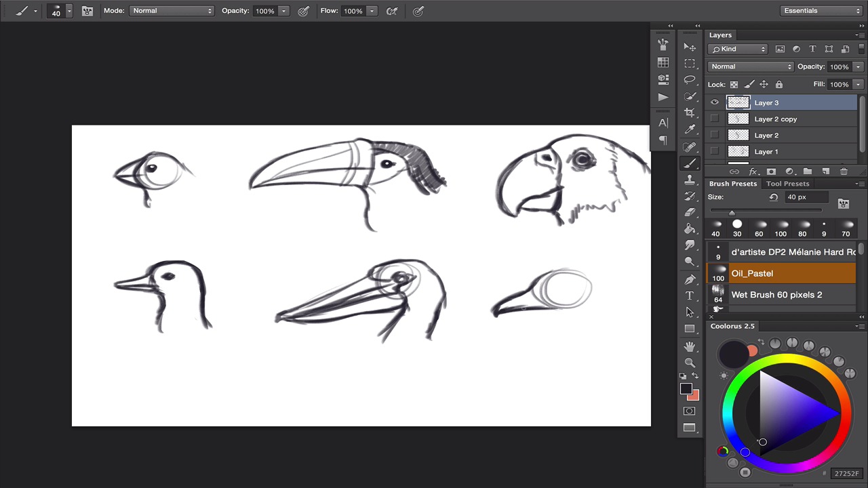This screenshot has width=868, height=488.
Task: Select the Eyedropper tool
Action: 690,129
